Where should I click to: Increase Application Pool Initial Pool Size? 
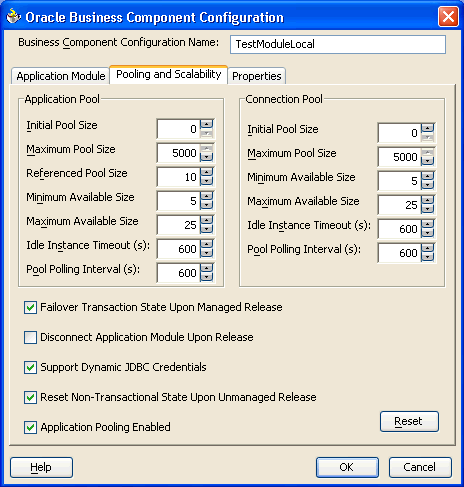click(x=207, y=124)
